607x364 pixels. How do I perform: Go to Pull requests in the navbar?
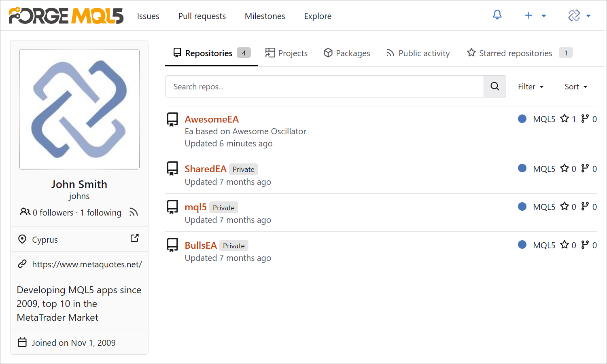click(x=202, y=16)
